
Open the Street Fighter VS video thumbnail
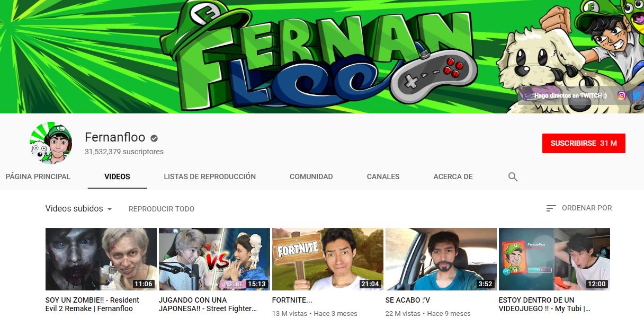(214, 259)
